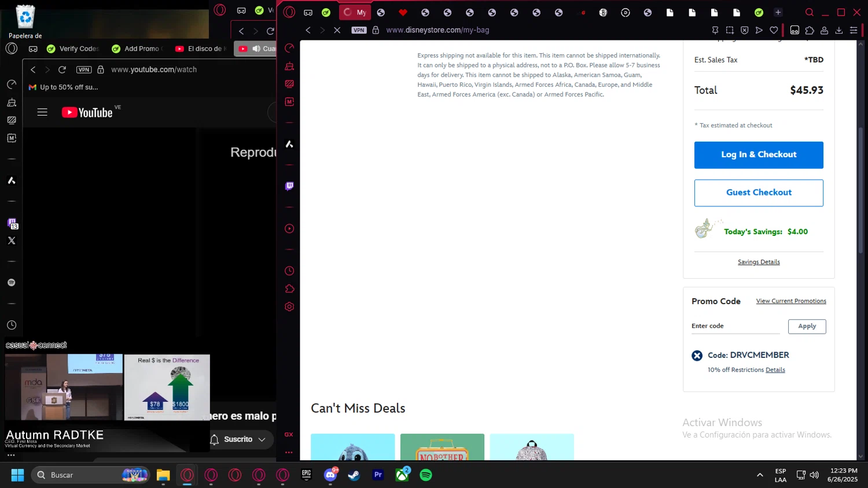
Task: Open search tabs magnifier in Disney Store window
Action: (x=810, y=12)
